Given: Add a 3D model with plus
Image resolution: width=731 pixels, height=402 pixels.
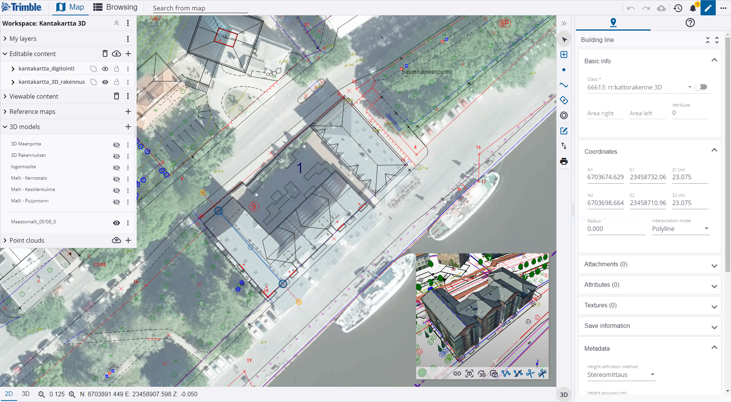Looking at the screenshot, I should 128,126.
